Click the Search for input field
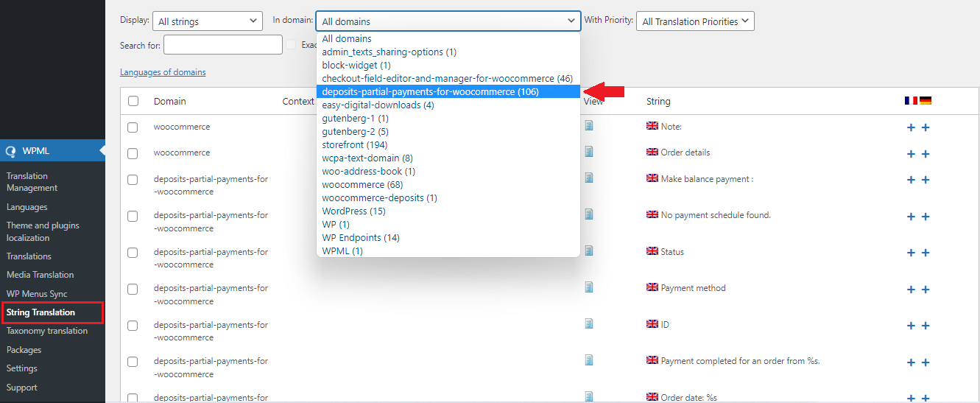980x403 pixels. (x=222, y=45)
